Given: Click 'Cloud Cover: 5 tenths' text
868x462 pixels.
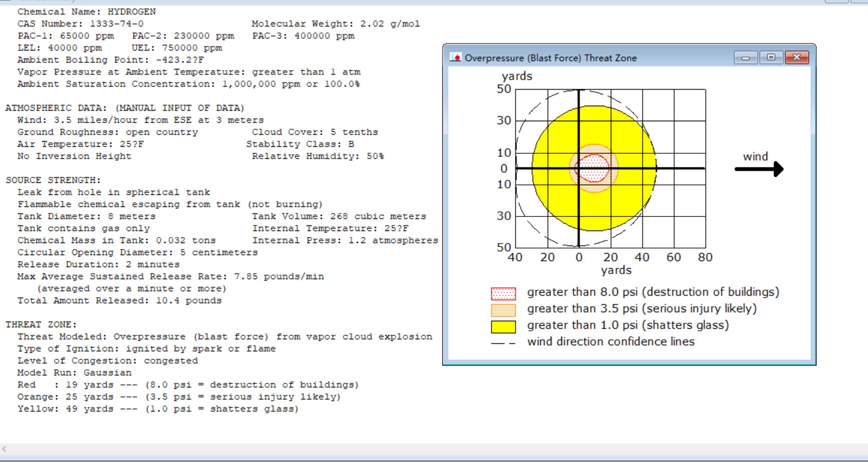Looking at the screenshot, I should coord(315,132).
